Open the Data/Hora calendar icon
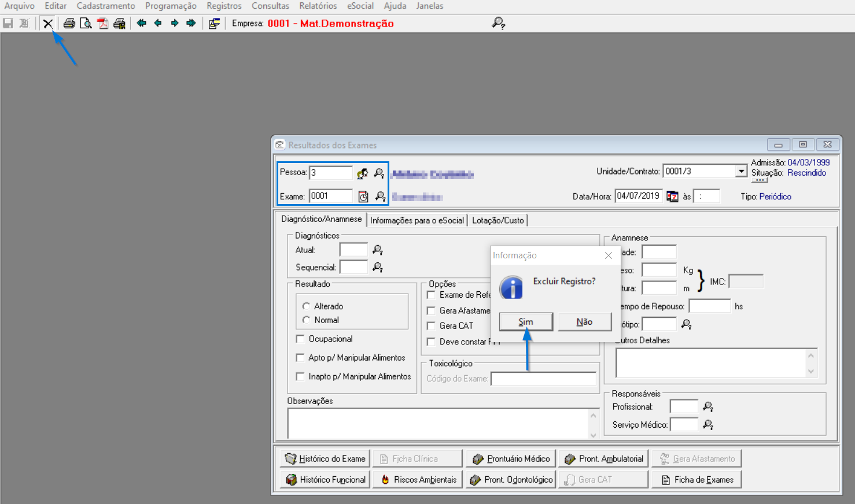The image size is (855, 504). pyautogui.click(x=672, y=197)
